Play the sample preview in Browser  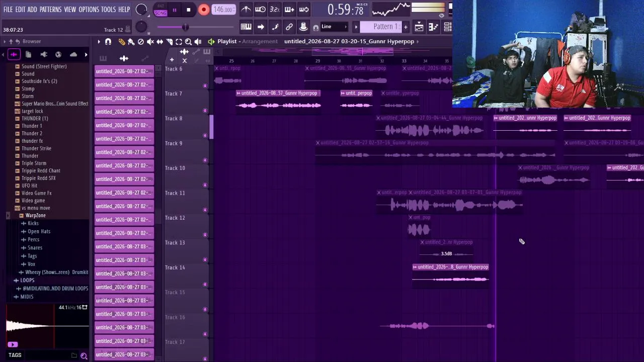click(x=13, y=344)
